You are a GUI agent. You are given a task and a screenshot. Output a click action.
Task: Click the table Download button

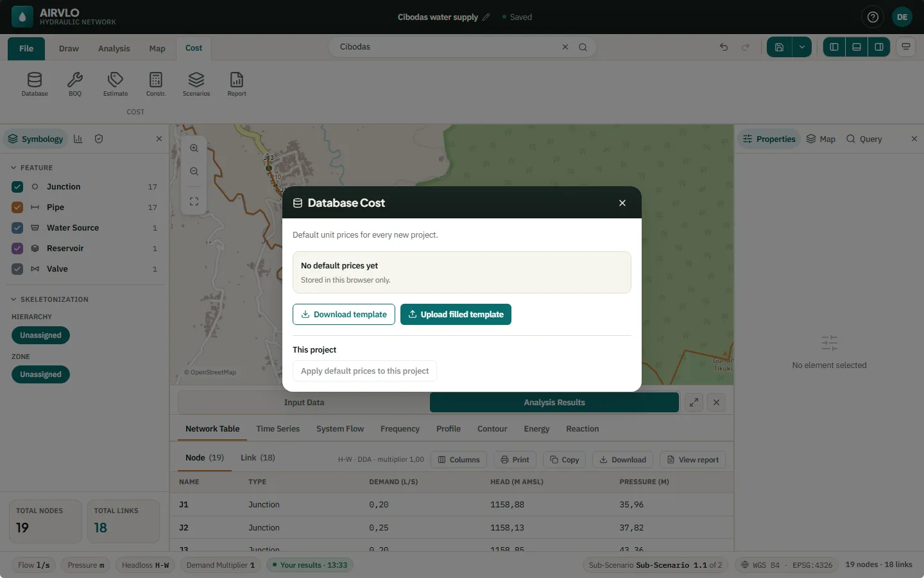point(622,460)
